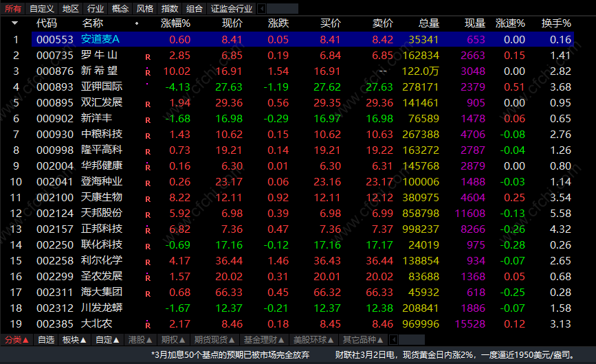Sort by the 买价 column header
596x364 pixels.
tap(330, 23)
